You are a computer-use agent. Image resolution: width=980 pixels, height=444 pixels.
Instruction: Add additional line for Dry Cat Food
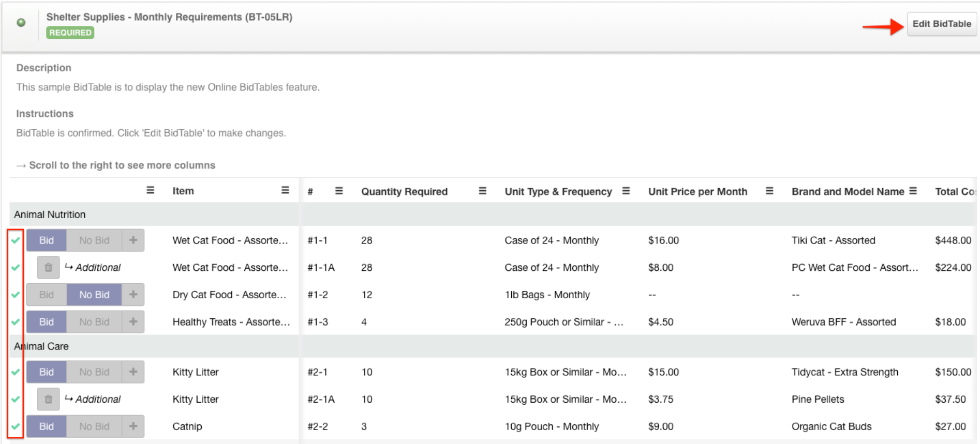[x=133, y=295]
